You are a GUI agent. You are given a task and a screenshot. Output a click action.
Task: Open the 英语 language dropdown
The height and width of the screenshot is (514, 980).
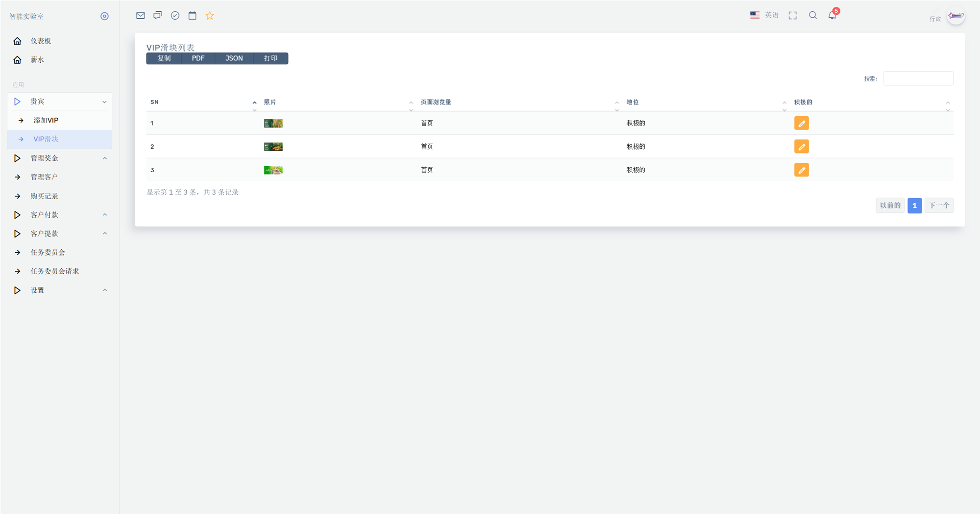[764, 15]
